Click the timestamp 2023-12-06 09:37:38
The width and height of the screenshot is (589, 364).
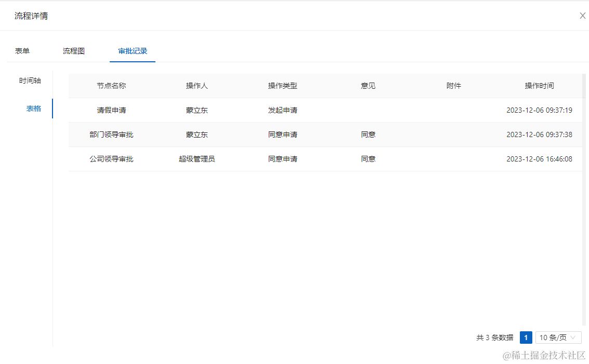click(540, 134)
